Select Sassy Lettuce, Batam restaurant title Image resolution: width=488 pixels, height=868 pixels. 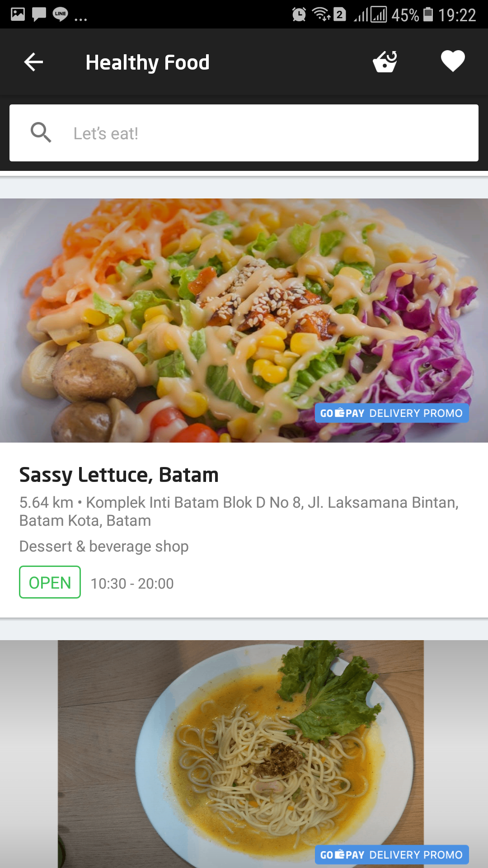point(119,475)
